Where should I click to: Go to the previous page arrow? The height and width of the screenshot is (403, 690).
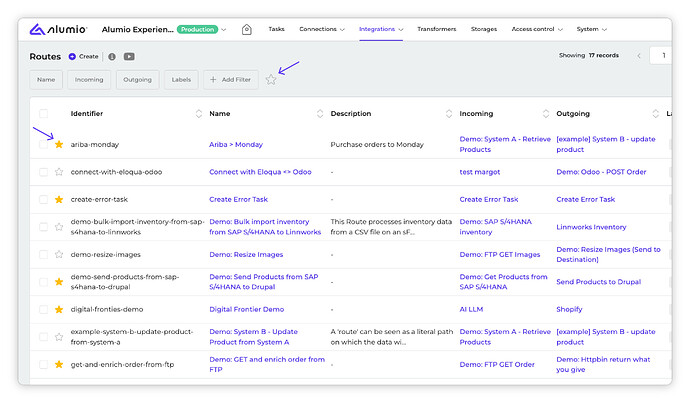click(639, 56)
